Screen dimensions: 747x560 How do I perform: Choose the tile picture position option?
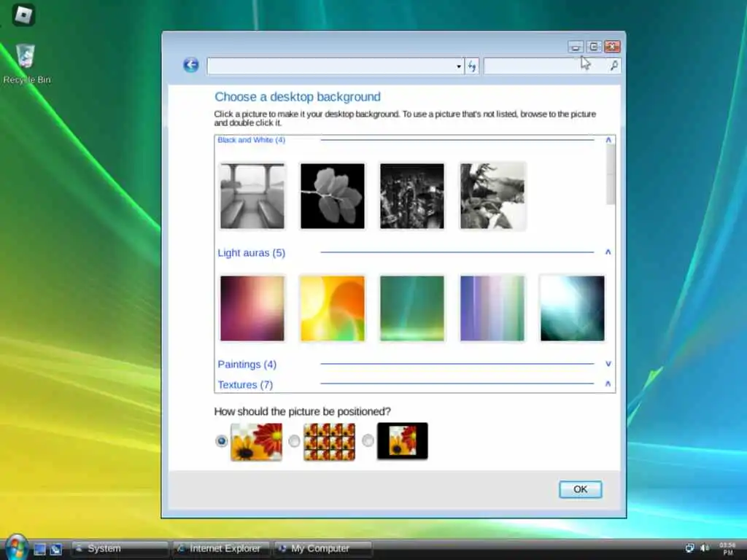(x=295, y=441)
